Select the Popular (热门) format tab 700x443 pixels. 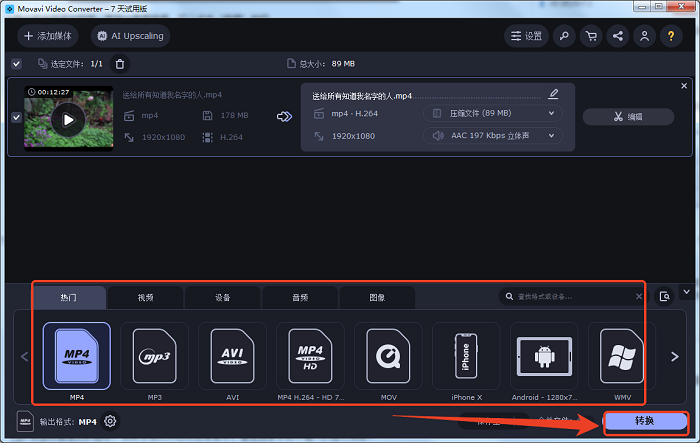(x=69, y=297)
